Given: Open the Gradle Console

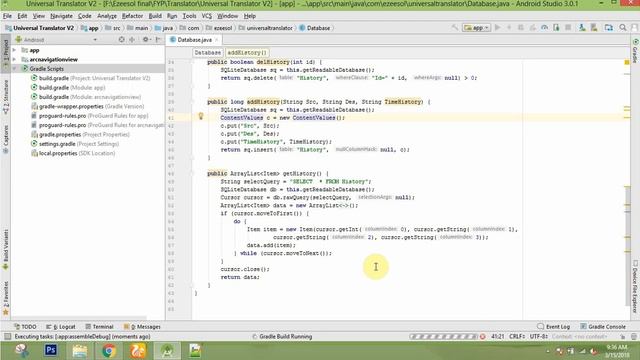Looking at the screenshot, I should [603, 327].
